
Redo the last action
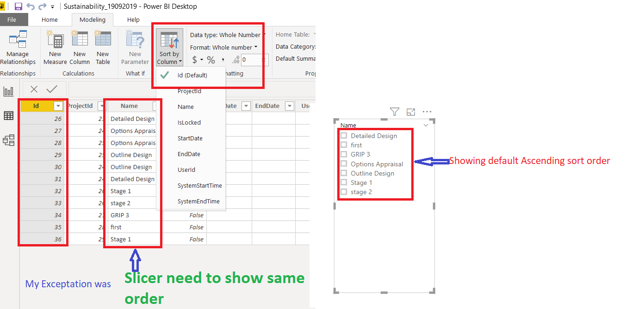43,6
